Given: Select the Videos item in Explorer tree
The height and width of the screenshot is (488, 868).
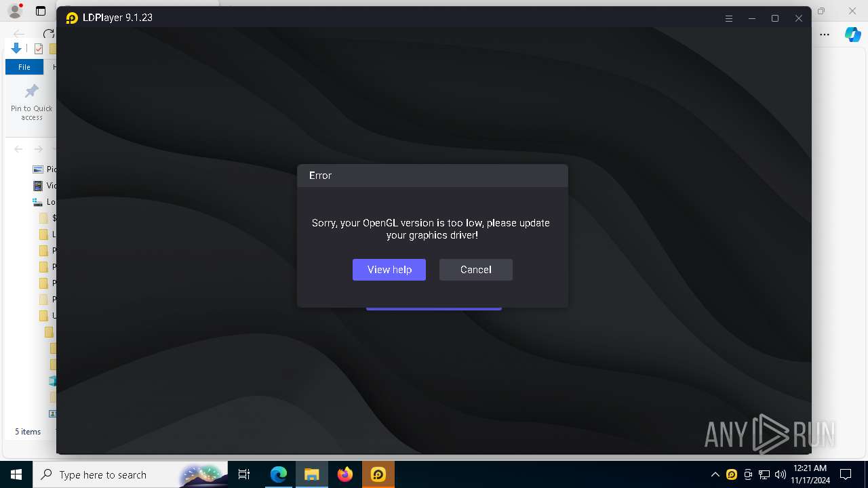Looking at the screenshot, I should point(44,186).
